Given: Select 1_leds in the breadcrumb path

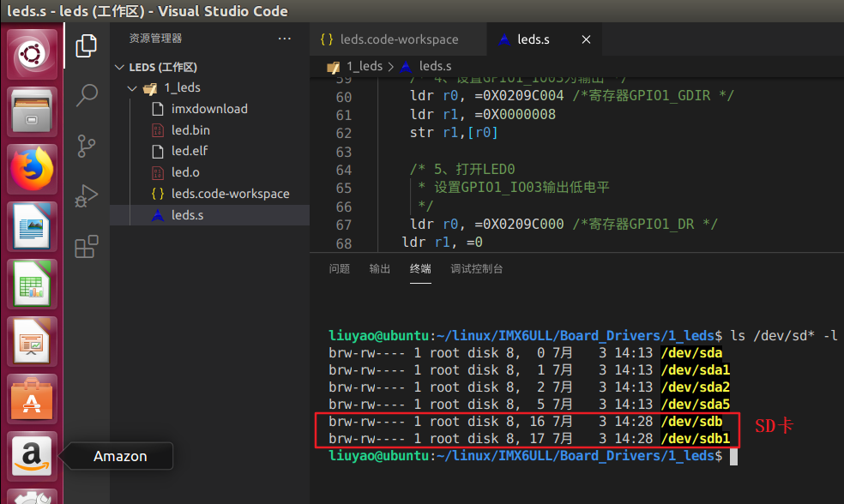Looking at the screenshot, I should tap(364, 66).
